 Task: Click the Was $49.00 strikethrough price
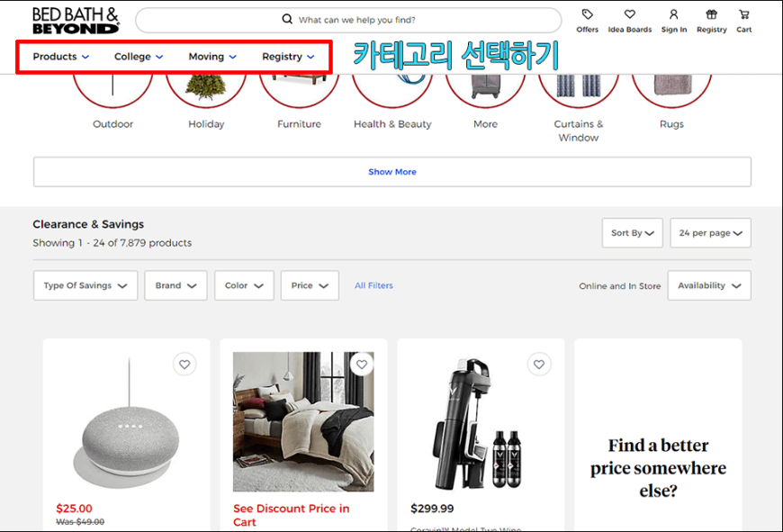pyautogui.click(x=80, y=521)
